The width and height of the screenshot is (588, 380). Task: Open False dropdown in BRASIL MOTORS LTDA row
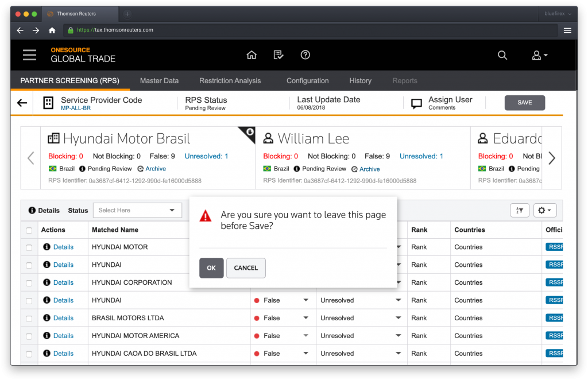(x=306, y=318)
